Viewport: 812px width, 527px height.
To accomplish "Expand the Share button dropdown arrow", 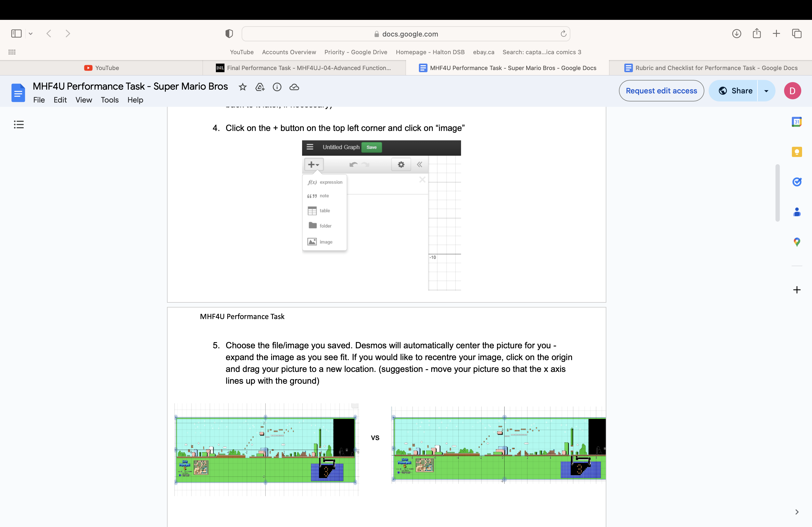I will click(x=766, y=91).
